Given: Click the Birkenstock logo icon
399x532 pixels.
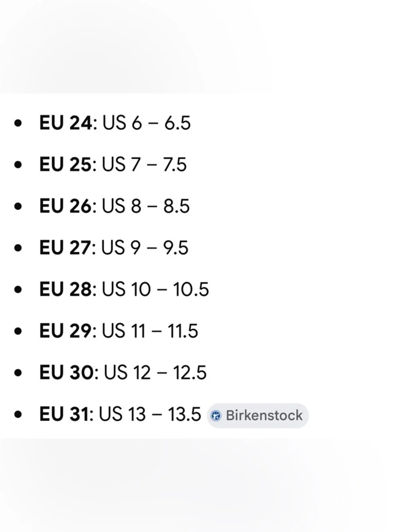Looking at the screenshot, I should pyautogui.click(x=216, y=416).
